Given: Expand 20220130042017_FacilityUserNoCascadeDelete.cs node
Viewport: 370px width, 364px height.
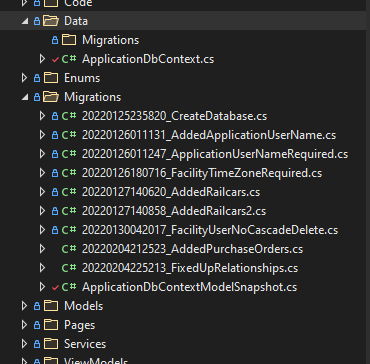Looking at the screenshot, I should coord(42,230).
